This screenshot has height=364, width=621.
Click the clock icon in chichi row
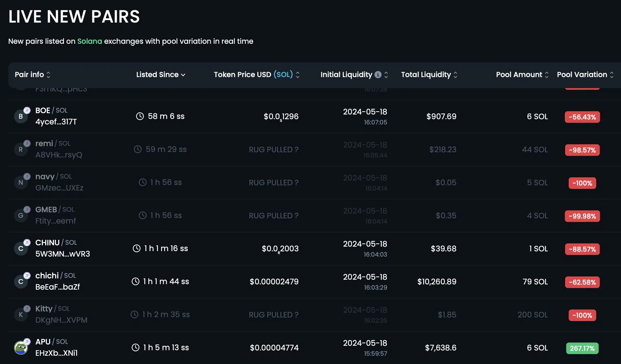[x=136, y=281]
